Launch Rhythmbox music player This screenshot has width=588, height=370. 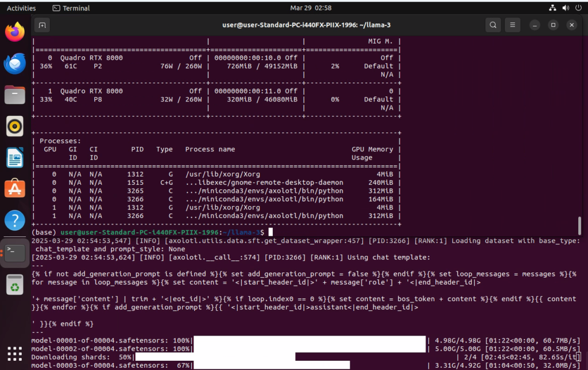click(x=15, y=126)
